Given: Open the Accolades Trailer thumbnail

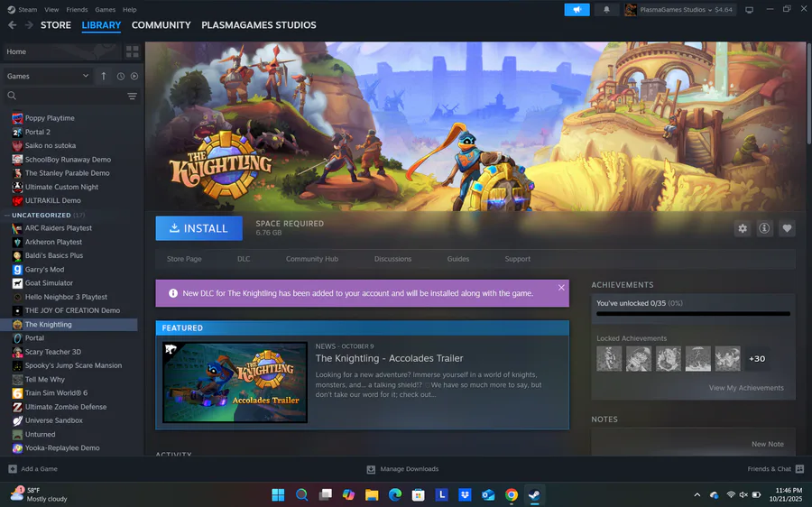Looking at the screenshot, I should [x=235, y=383].
